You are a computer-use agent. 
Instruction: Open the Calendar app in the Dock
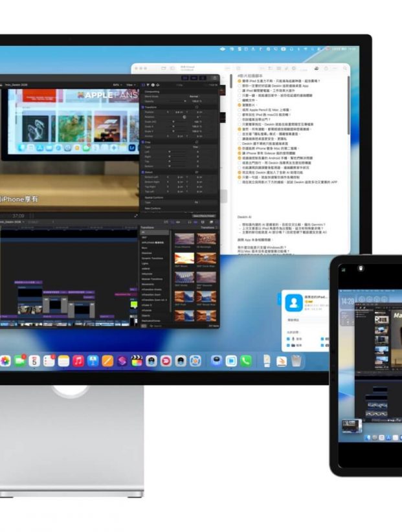point(34,360)
